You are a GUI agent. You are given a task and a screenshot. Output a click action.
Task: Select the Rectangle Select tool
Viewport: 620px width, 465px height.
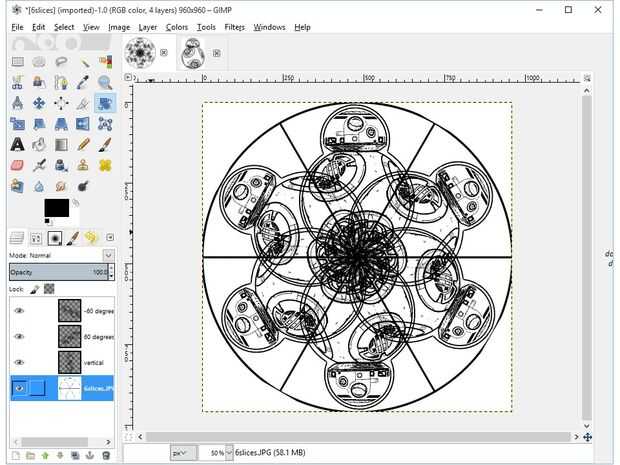18,62
